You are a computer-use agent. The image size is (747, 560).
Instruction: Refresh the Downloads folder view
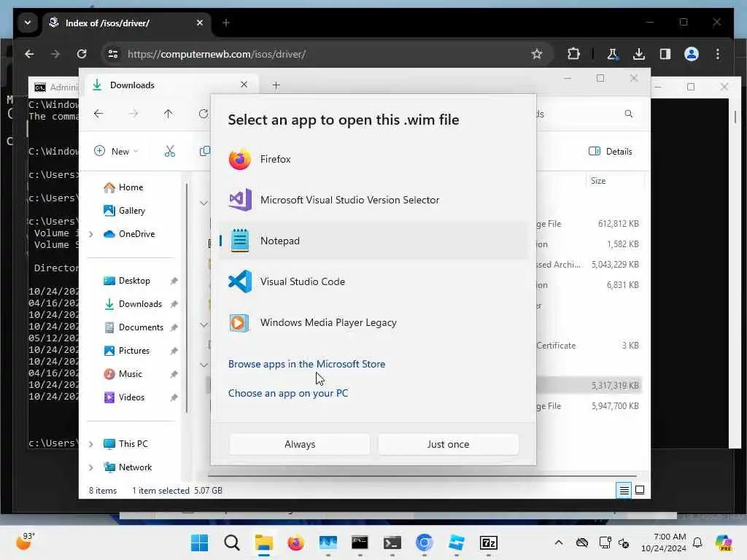click(x=204, y=114)
